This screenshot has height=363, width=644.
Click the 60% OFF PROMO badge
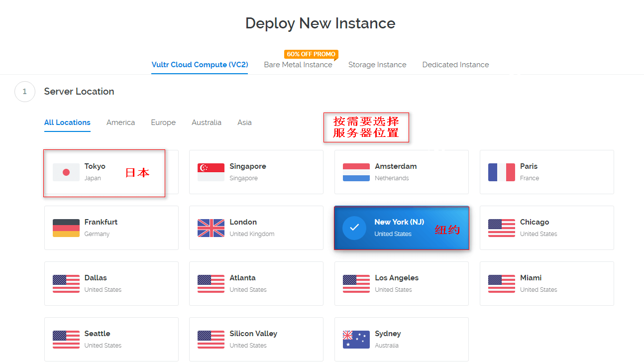(x=311, y=54)
